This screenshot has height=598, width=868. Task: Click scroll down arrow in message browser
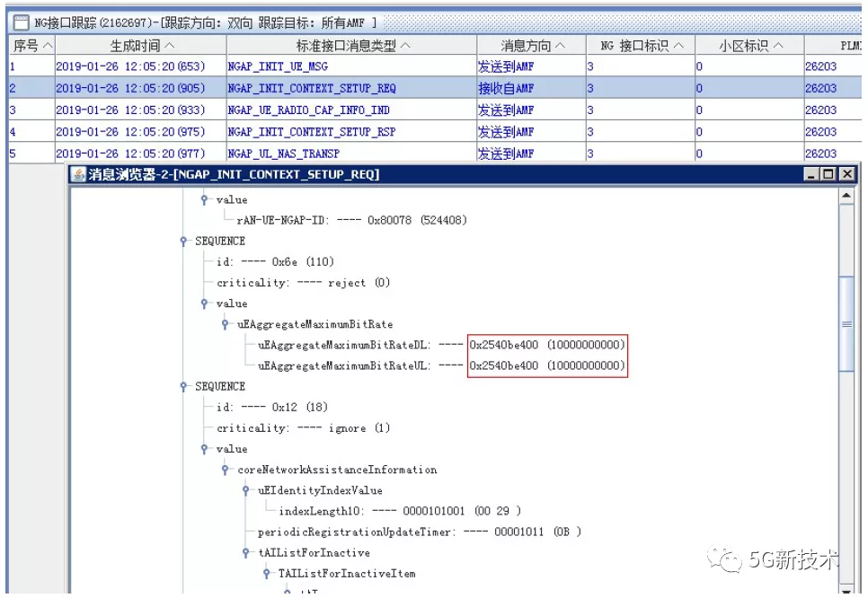tap(846, 589)
